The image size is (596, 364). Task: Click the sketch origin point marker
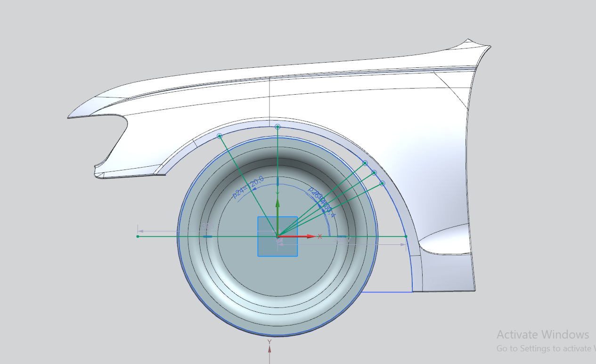tap(278, 236)
